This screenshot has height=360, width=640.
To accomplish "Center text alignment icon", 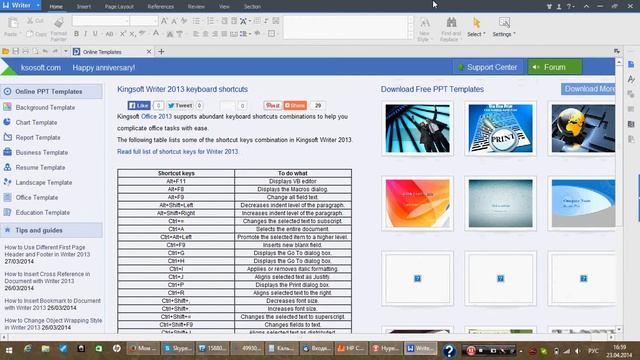I will [205, 34].
